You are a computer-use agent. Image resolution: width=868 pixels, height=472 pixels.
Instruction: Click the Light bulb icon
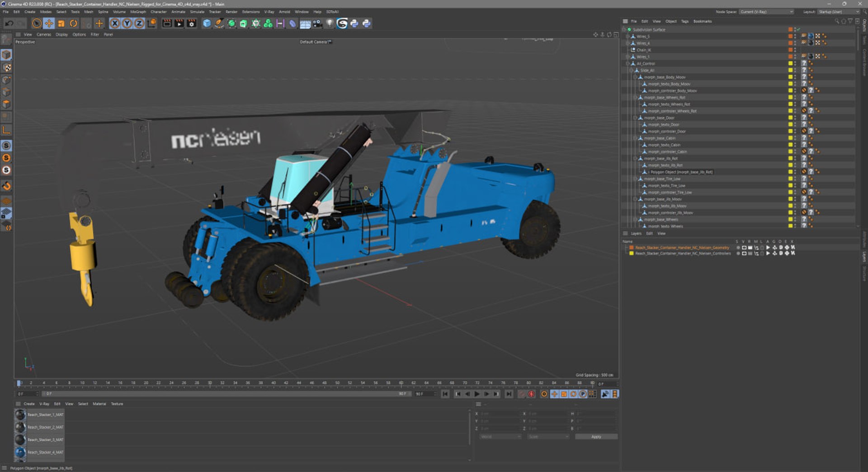(x=330, y=24)
